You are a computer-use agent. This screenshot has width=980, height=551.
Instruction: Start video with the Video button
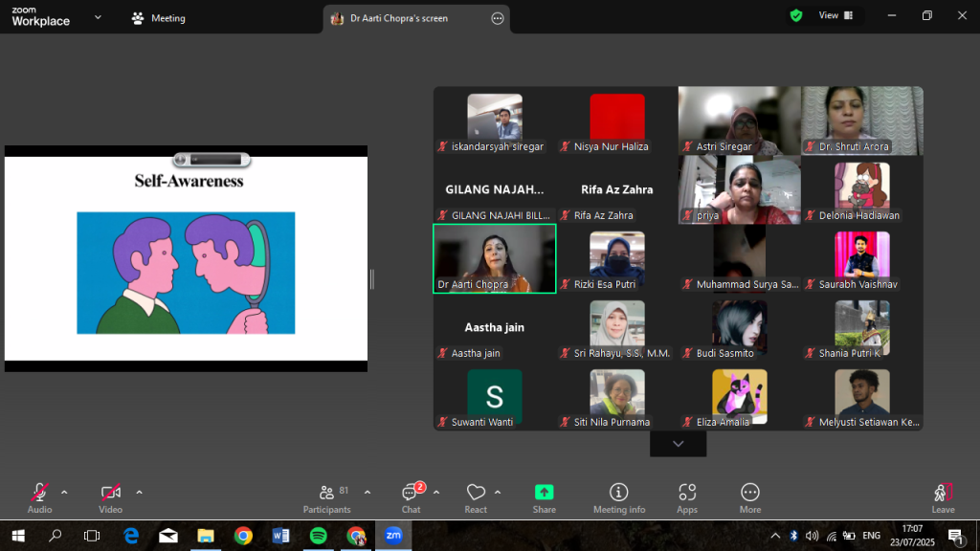coord(110,496)
